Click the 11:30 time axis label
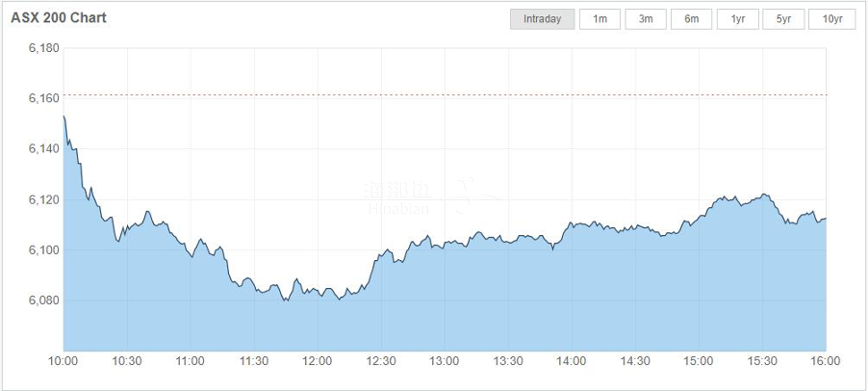 [254, 361]
